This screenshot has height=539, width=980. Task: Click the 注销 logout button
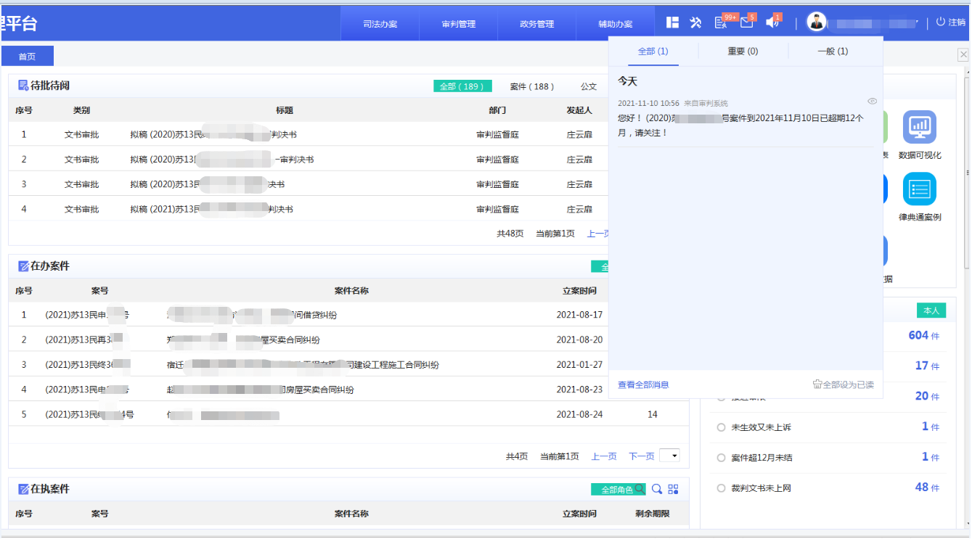pos(951,22)
